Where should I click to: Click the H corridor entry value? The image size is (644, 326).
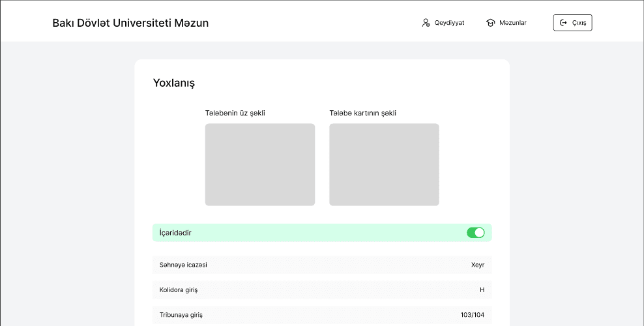pos(482,289)
